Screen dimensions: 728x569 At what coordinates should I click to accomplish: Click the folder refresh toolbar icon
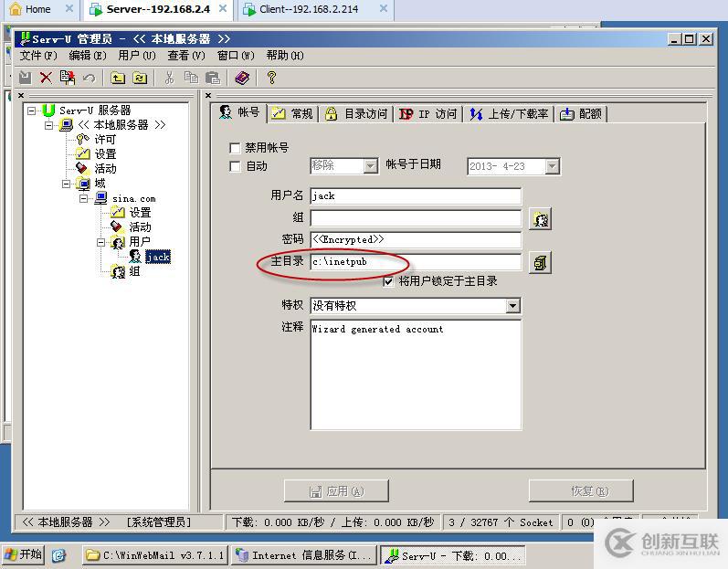140,78
